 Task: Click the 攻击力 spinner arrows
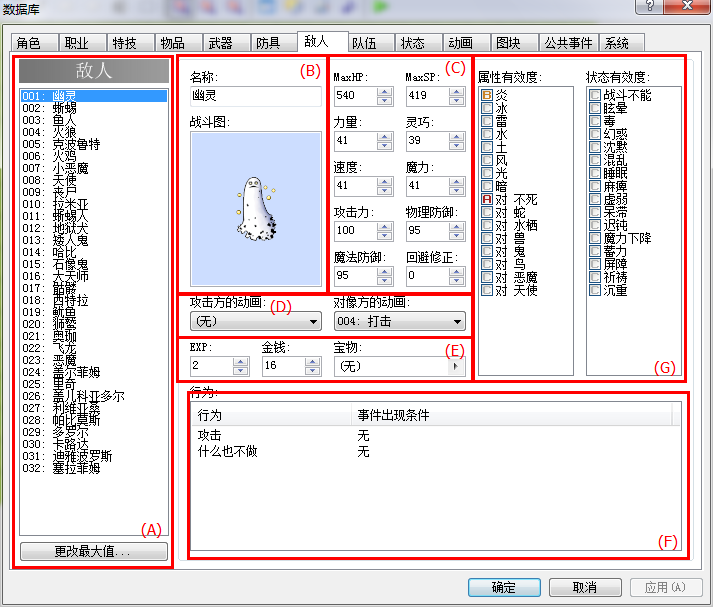pos(385,231)
